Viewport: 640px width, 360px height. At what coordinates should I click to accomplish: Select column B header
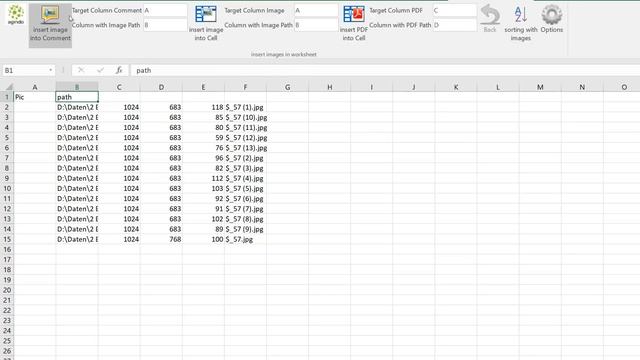[77, 87]
